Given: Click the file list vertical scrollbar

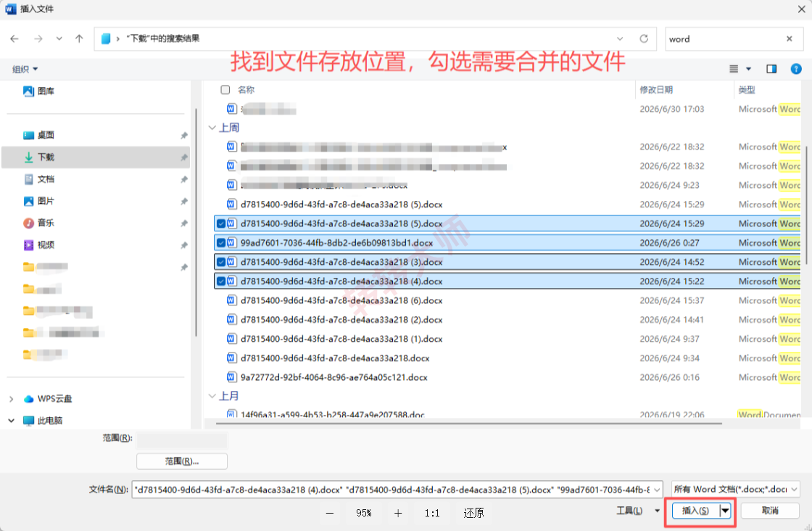Looking at the screenshot, I should tap(807, 206).
